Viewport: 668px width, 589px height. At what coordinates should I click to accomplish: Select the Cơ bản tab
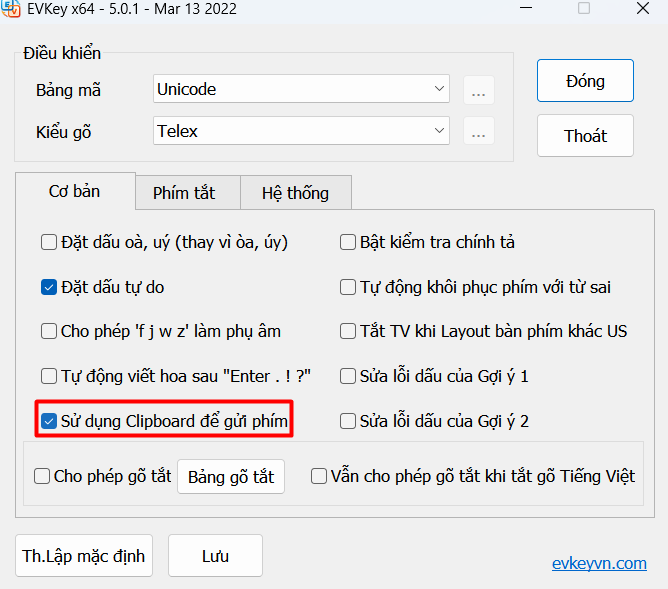tap(74, 191)
